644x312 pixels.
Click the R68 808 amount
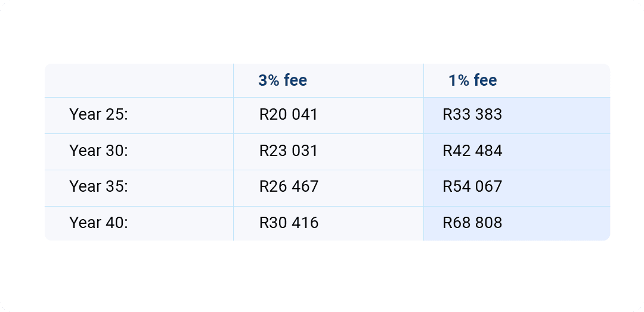point(472,223)
